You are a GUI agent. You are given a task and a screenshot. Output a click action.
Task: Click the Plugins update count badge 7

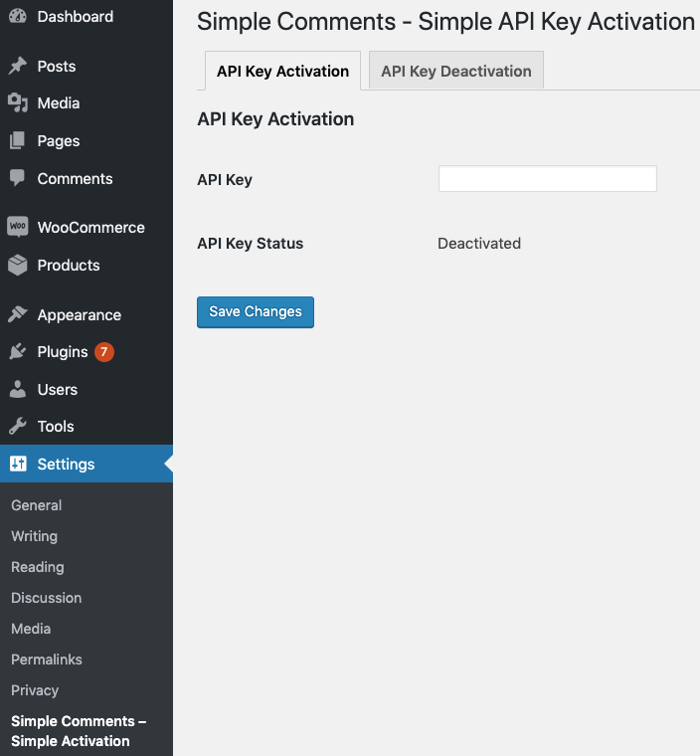[104, 352]
